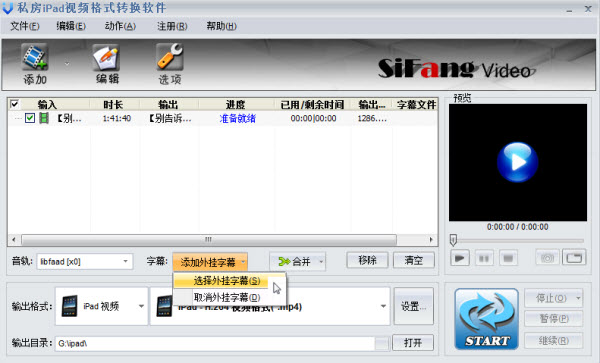Click the Edit notepad icon
The image size is (600, 363).
(x=107, y=57)
